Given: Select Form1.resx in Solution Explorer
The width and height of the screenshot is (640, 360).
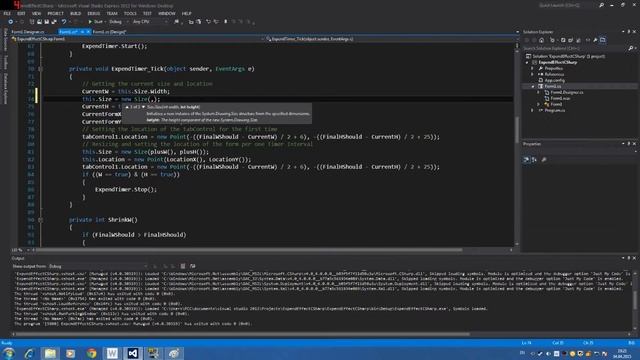Looking at the screenshot, I should tap(560, 98).
